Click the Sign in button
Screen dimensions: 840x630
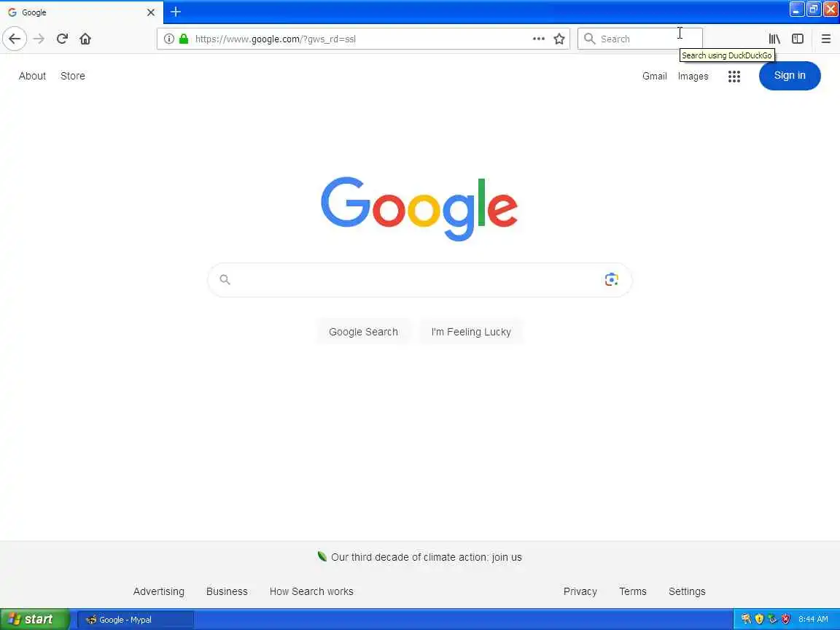pos(789,76)
